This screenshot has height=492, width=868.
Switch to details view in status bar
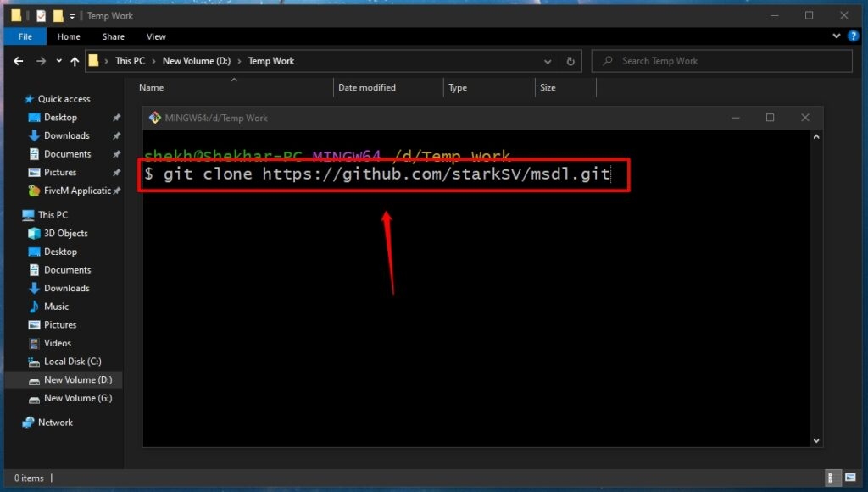click(x=835, y=478)
